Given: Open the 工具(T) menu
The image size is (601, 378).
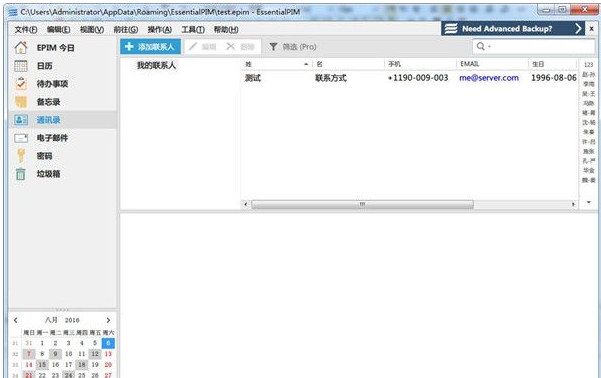Looking at the screenshot, I should tap(193, 30).
